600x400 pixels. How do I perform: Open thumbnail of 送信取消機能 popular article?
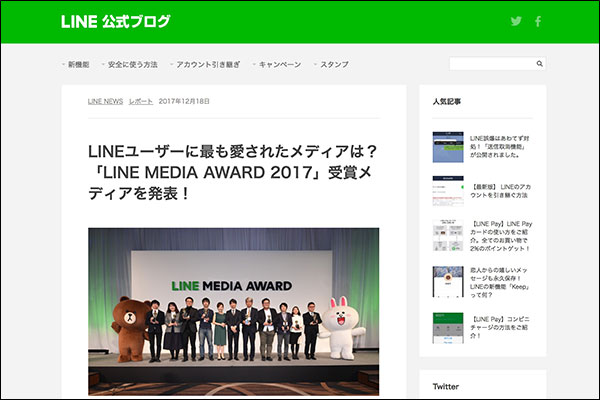[447, 147]
